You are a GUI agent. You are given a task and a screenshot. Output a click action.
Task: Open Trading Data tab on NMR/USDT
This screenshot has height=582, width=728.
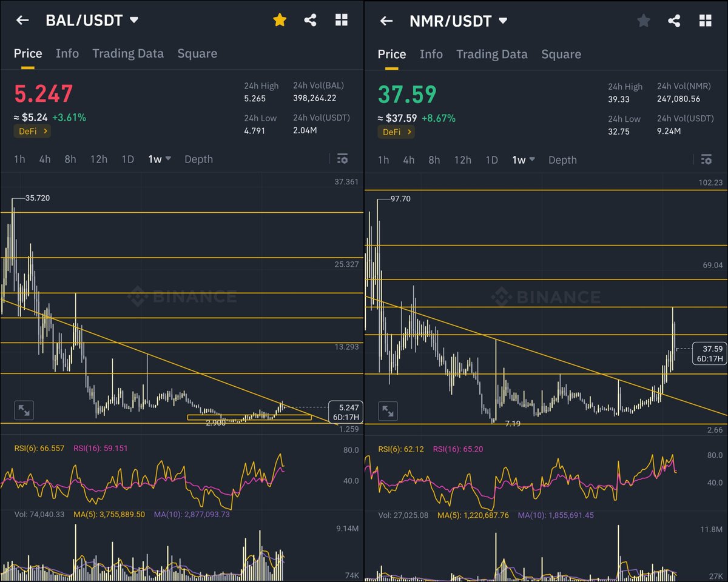(492, 55)
